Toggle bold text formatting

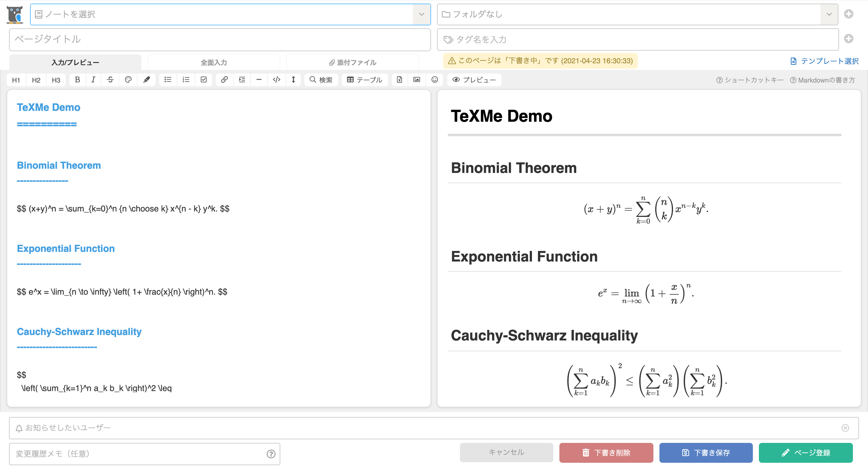click(77, 80)
